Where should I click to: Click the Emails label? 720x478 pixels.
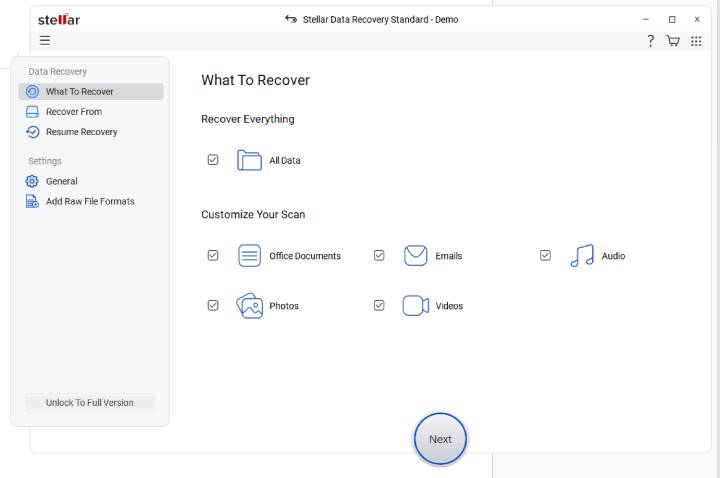[x=449, y=256]
